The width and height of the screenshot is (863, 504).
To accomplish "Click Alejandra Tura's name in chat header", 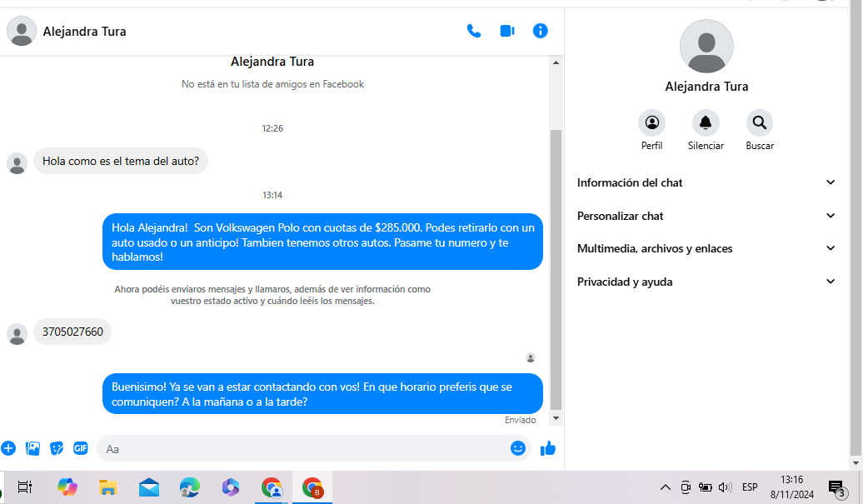I will [x=84, y=32].
